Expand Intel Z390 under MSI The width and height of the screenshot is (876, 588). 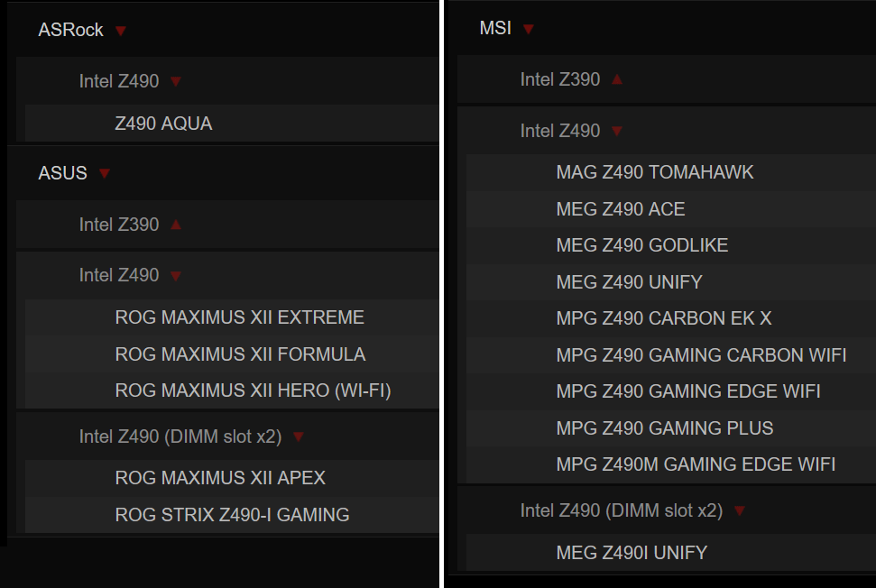click(x=617, y=79)
